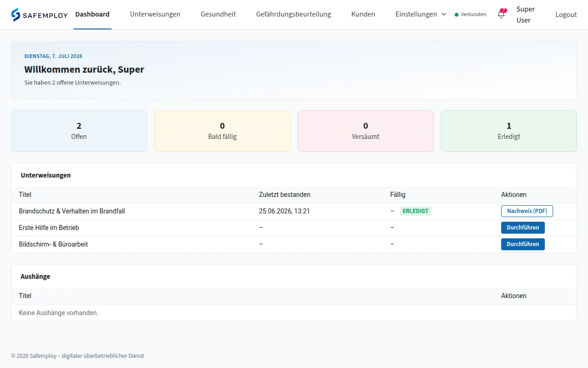Image resolution: width=588 pixels, height=368 pixels.
Task: Click the Safemploy logo
Action: pyautogui.click(x=39, y=14)
